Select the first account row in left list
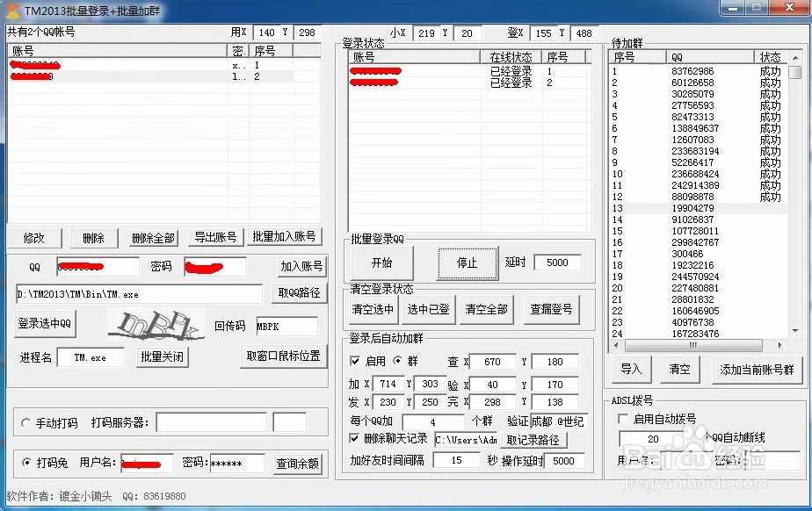The height and width of the screenshot is (511, 812). (x=164, y=65)
